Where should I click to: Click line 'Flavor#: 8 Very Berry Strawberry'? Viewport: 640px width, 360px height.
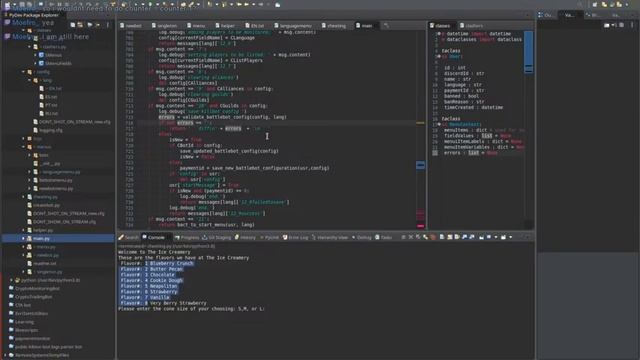pos(163,303)
